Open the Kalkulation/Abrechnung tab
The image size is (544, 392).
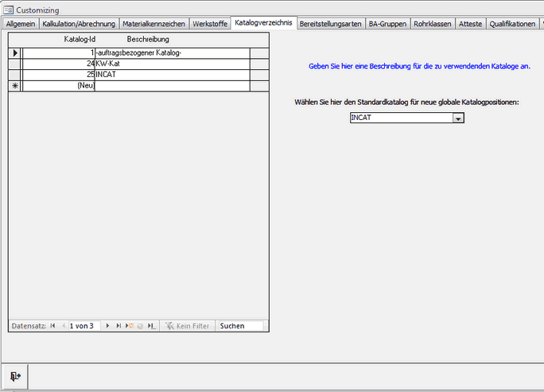pyautogui.click(x=78, y=24)
